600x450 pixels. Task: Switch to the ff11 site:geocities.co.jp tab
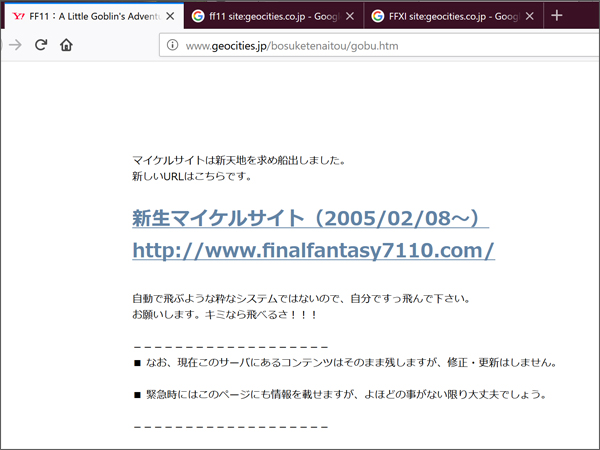(270, 16)
